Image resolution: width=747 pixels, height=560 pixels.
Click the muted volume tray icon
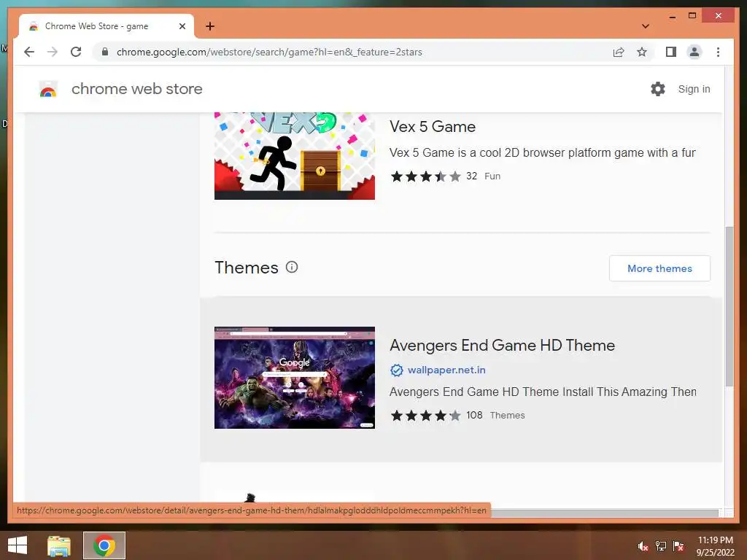(643, 546)
